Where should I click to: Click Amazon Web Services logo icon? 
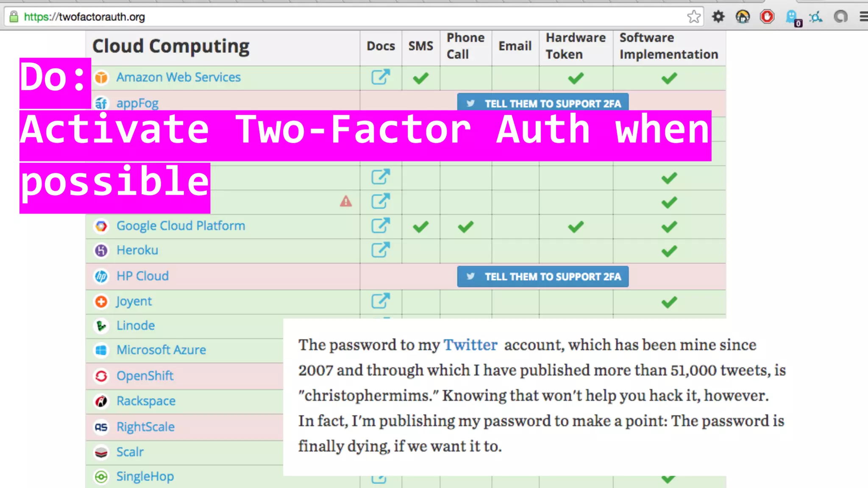click(101, 78)
